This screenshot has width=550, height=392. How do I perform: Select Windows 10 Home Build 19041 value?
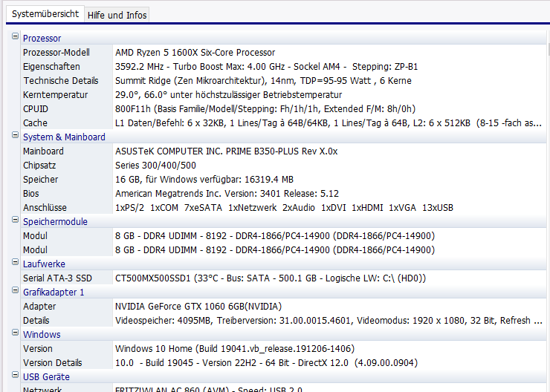(235, 349)
